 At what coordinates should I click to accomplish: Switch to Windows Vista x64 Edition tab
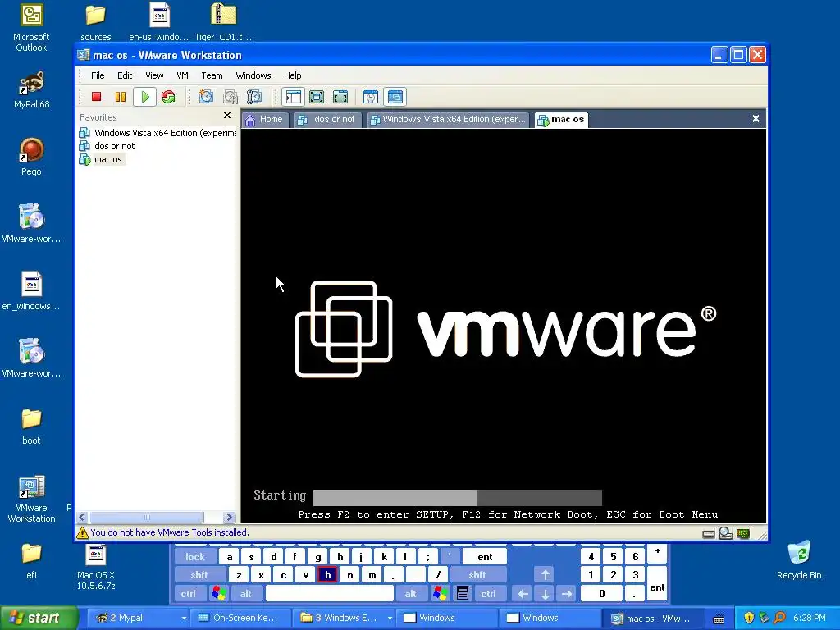tap(449, 120)
